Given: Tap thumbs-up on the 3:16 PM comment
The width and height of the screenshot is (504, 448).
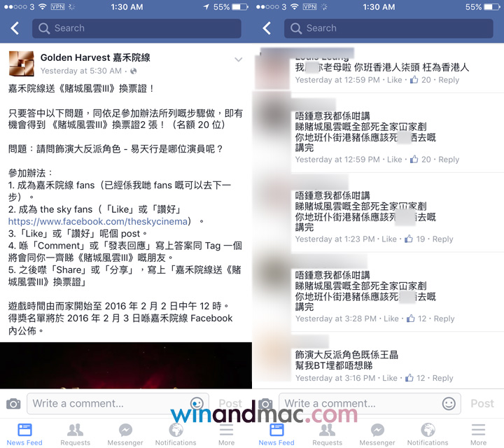Looking at the screenshot, I should tap(409, 378).
